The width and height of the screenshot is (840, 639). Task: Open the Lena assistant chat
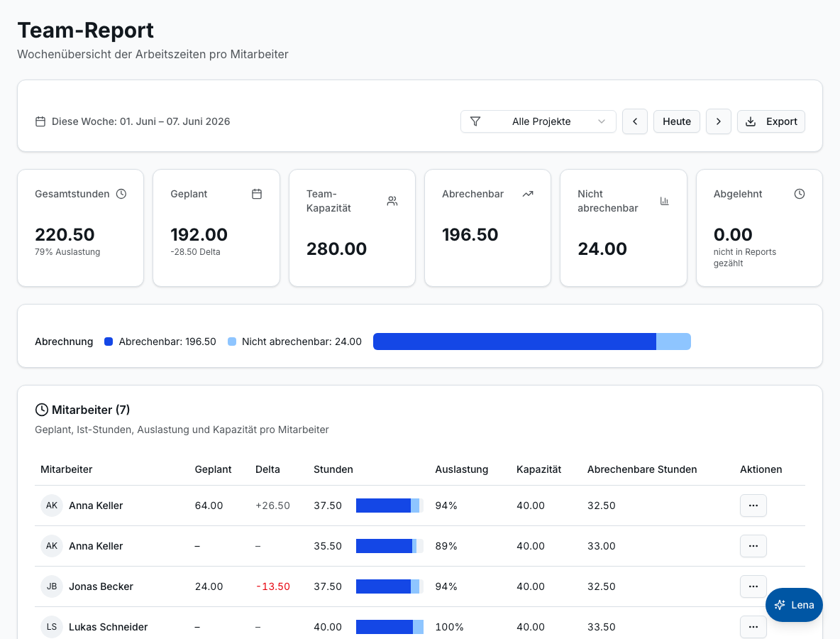tap(794, 605)
